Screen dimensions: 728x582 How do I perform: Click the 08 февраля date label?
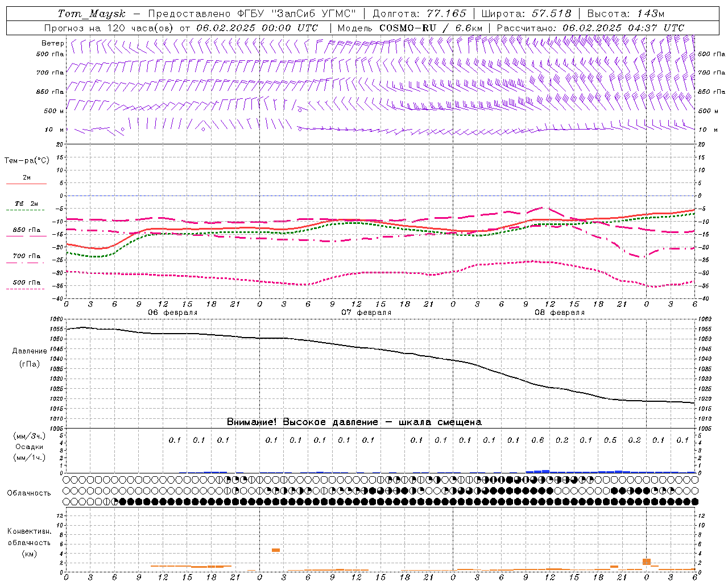[x=560, y=313]
